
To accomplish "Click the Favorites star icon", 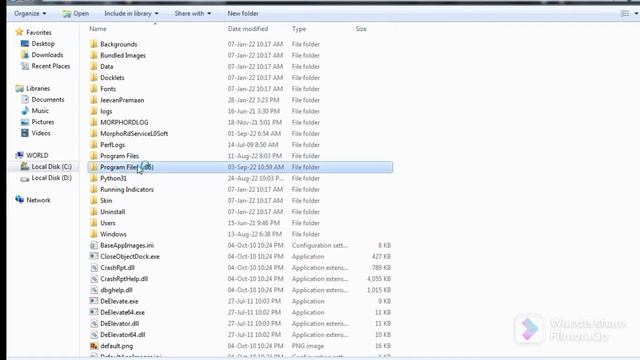I will (x=19, y=32).
